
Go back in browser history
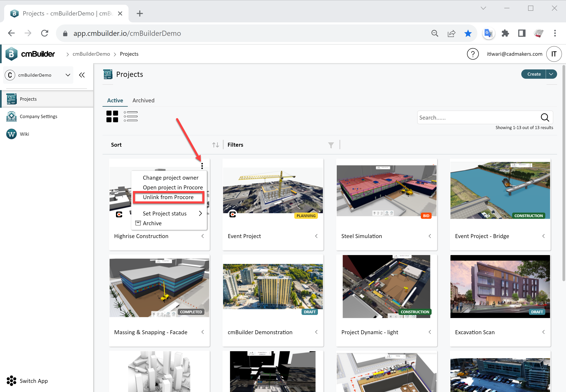(x=12, y=33)
